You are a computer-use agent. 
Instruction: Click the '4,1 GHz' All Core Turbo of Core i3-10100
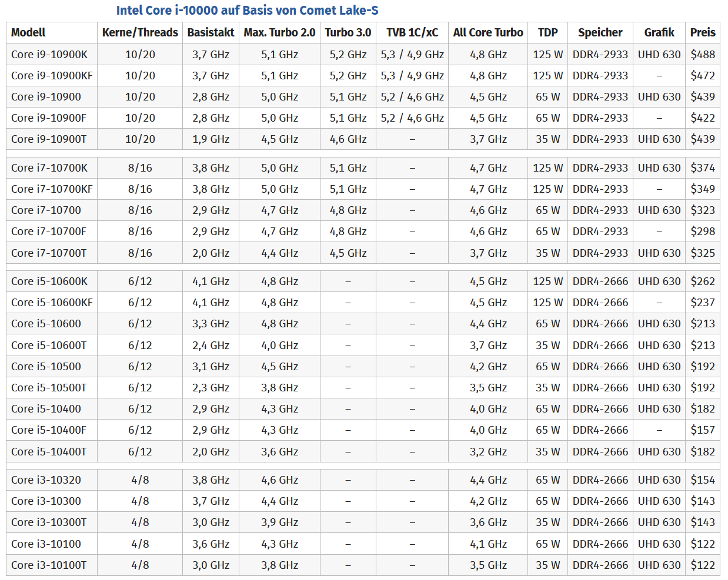click(488, 544)
